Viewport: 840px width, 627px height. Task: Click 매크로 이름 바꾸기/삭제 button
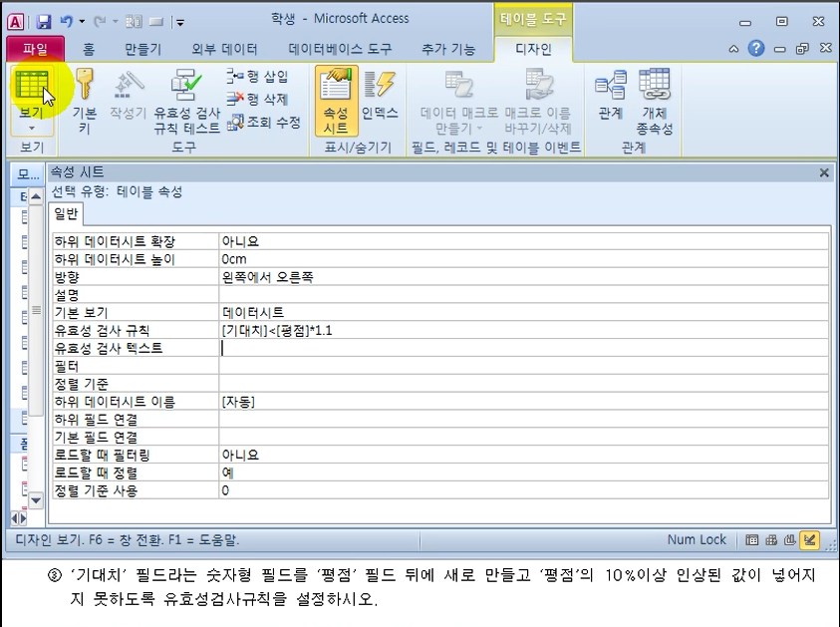pos(538,102)
